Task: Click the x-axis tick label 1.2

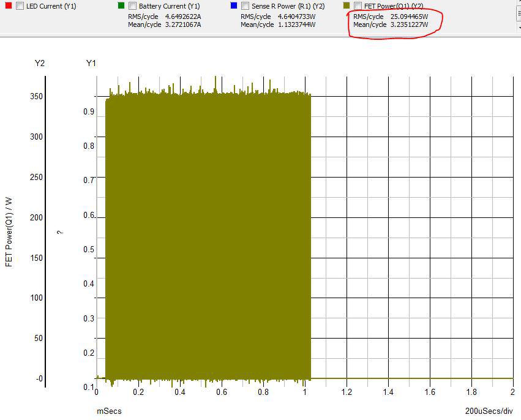Action: tap(347, 392)
